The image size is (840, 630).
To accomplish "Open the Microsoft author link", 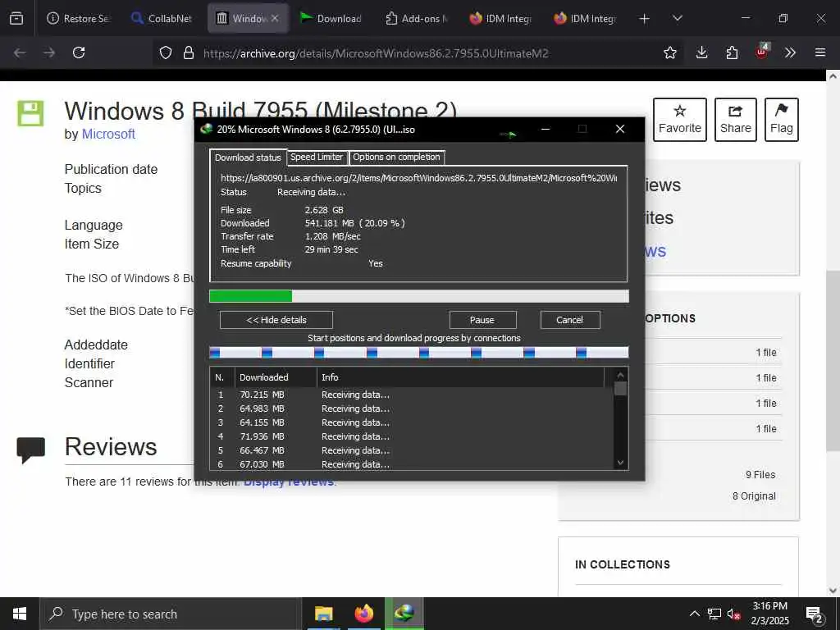I will [108, 134].
